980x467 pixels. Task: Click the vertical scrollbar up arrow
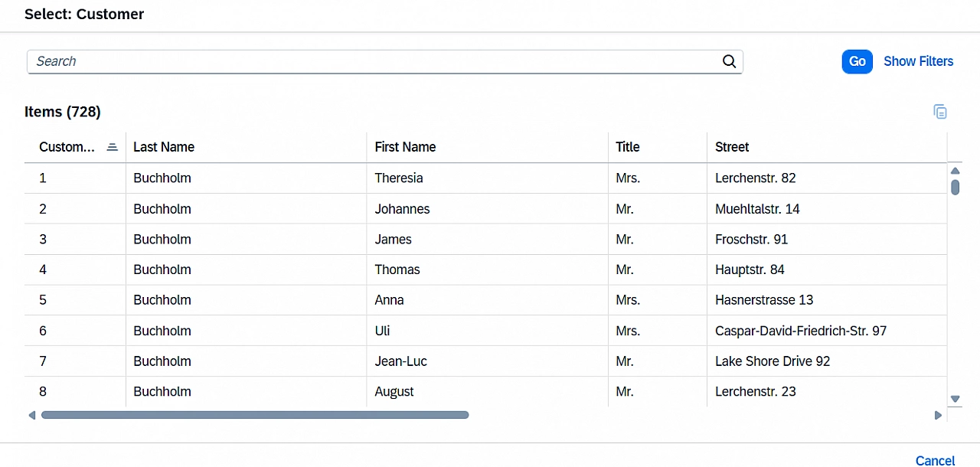[x=955, y=171]
